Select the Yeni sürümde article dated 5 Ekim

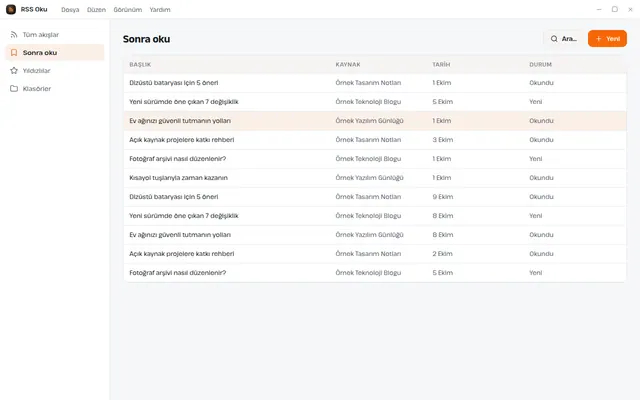(375, 102)
